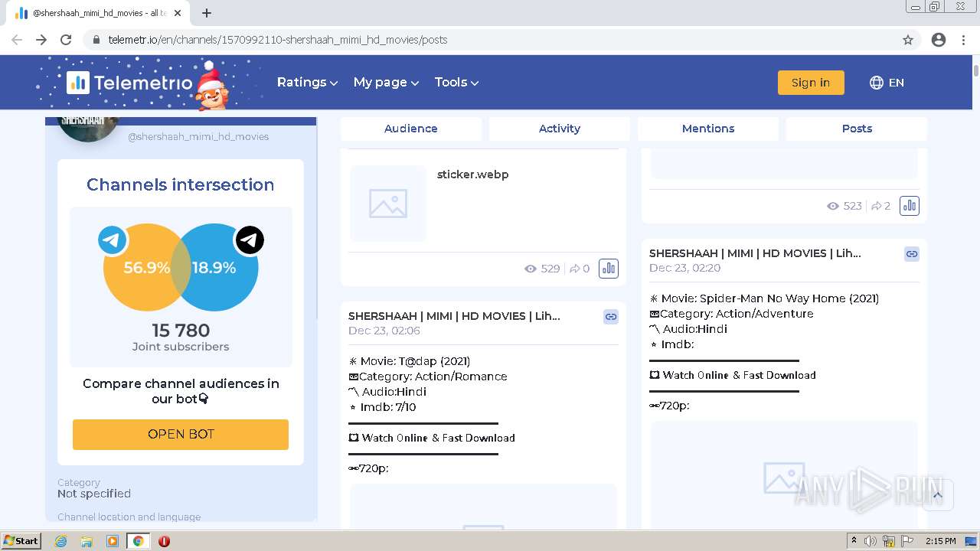Expand the Tools dropdown menu
The image size is (980, 551).
tap(456, 83)
